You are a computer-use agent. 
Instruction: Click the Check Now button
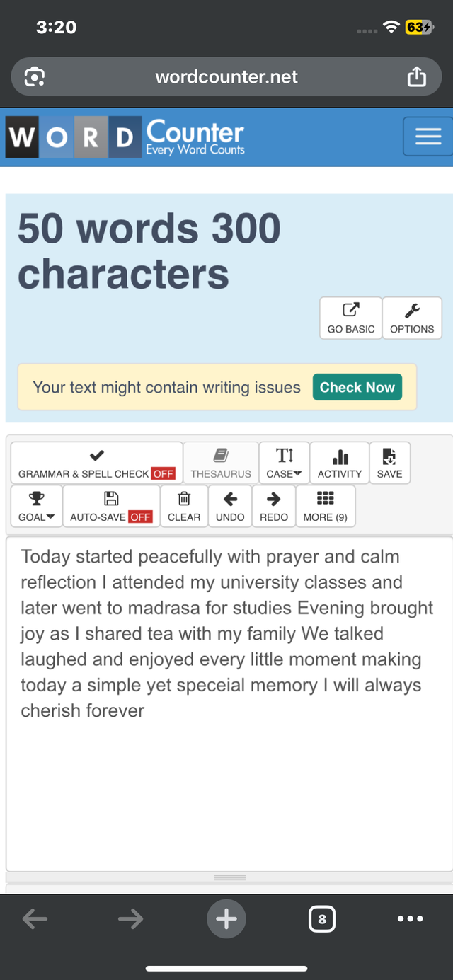coord(357,387)
